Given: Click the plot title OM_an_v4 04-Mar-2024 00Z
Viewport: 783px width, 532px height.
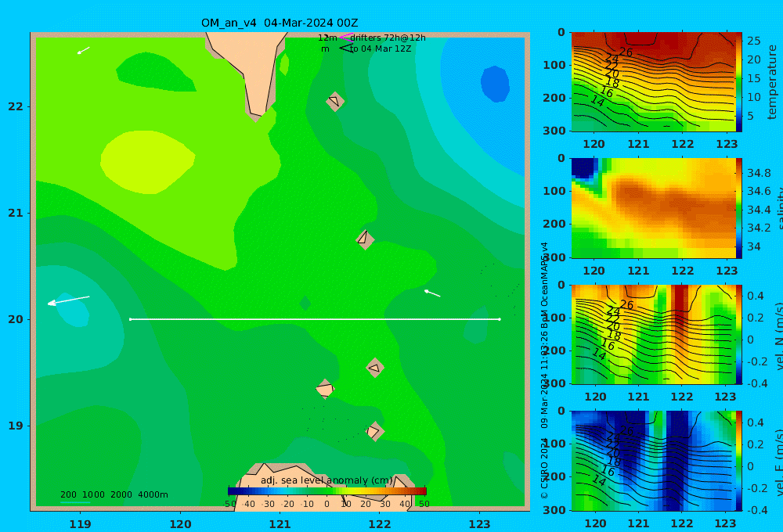Looking at the screenshot, I should click(280, 23).
